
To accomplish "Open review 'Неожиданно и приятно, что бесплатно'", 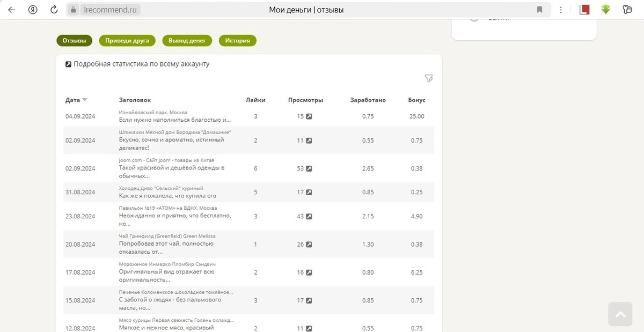I will coord(175,219).
